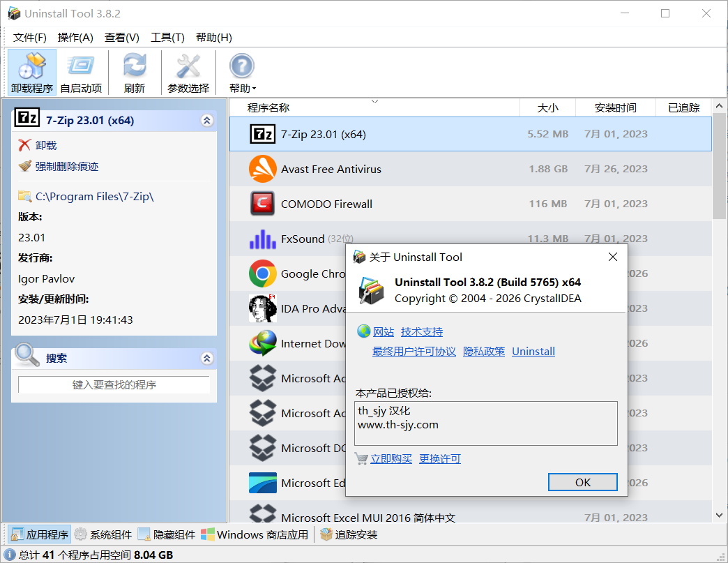The width and height of the screenshot is (728, 563).
Task: Click the 刷新 (Refresh) toolbar icon
Action: point(135,72)
